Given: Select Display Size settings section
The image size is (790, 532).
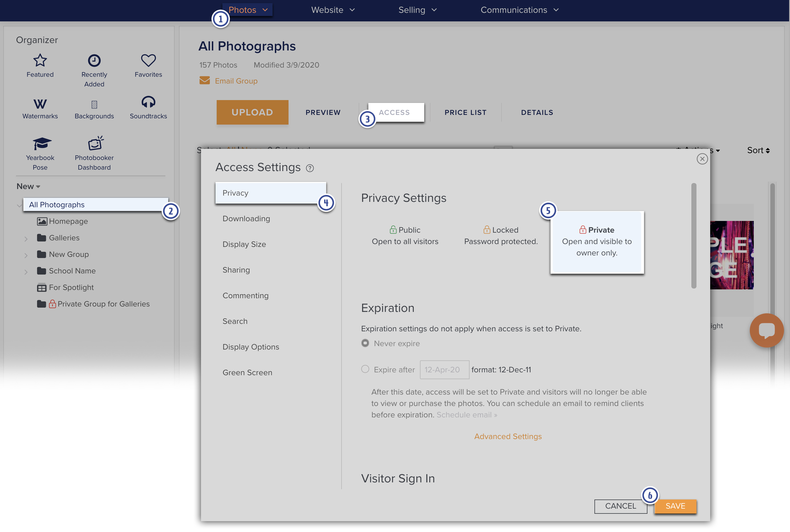Looking at the screenshot, I should pos(244,244).
